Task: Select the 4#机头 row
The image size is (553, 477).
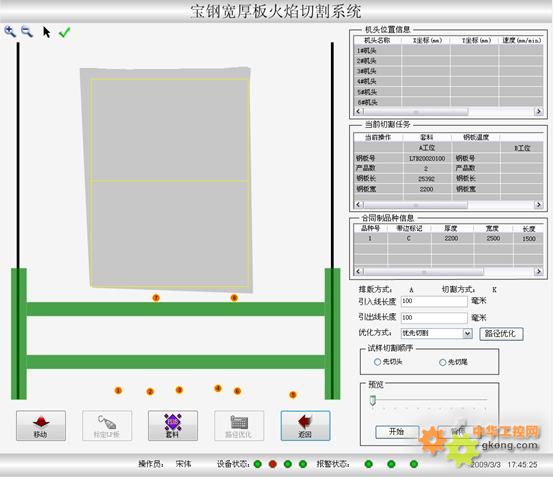Action: point(448,81)
